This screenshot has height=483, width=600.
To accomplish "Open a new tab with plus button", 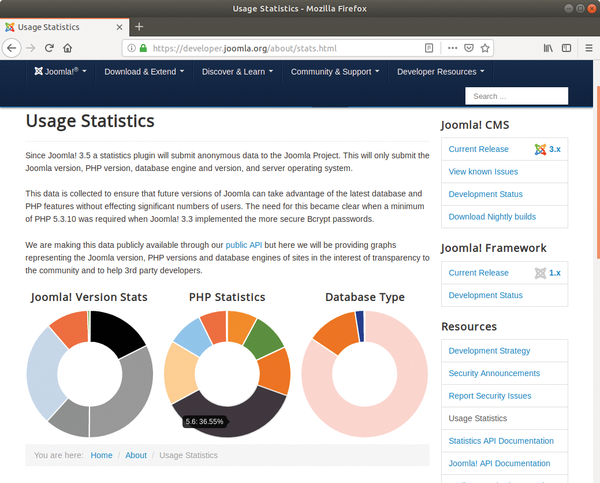I will tap(139, 27).
